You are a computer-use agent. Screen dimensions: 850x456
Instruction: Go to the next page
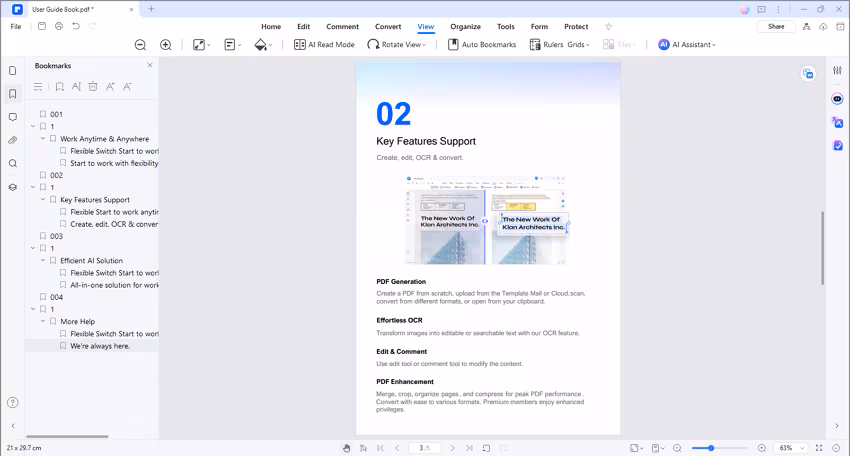[x=453, y=448]
